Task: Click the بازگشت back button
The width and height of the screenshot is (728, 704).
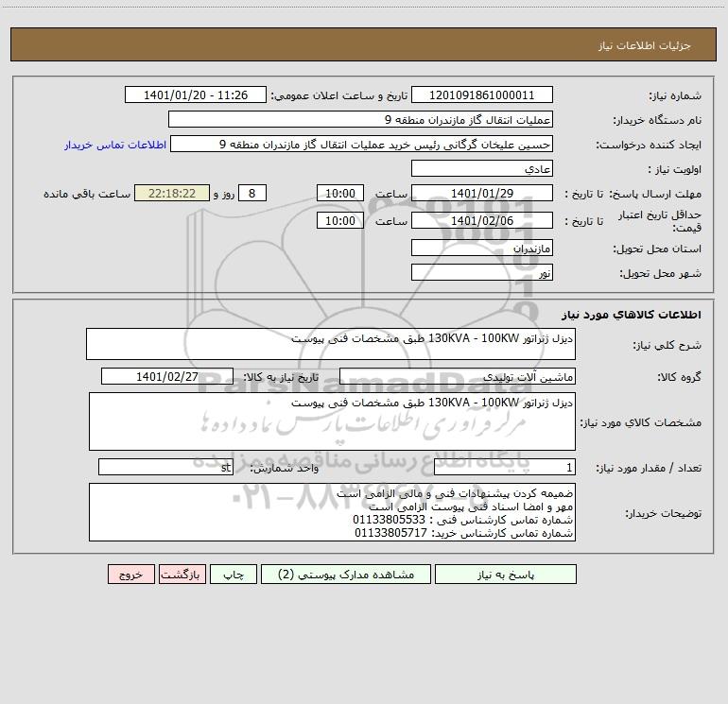Action: coord(182,574)
